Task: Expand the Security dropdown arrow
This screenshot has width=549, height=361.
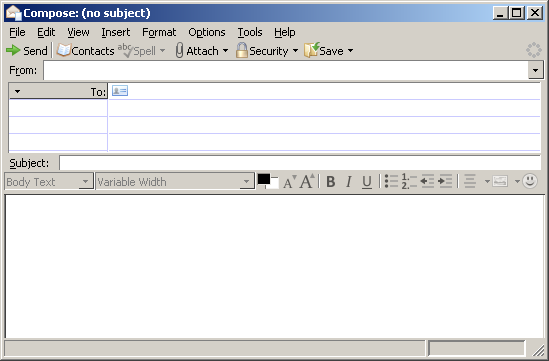Action: (296, 51)
